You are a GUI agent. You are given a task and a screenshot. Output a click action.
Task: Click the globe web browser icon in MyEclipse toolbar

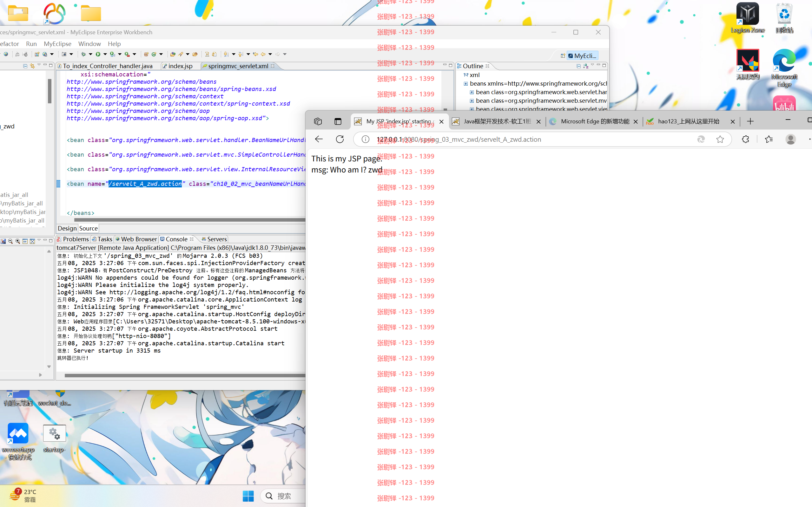pos(6,54)
